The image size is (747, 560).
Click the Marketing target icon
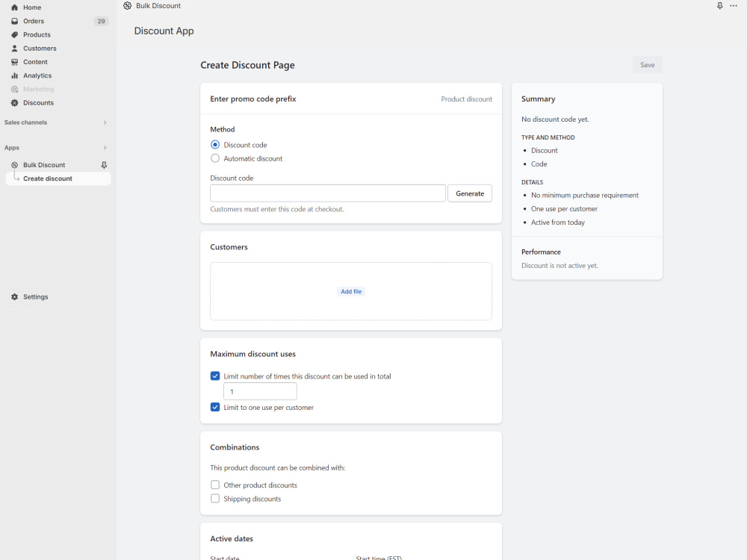[x=14, y=89]
